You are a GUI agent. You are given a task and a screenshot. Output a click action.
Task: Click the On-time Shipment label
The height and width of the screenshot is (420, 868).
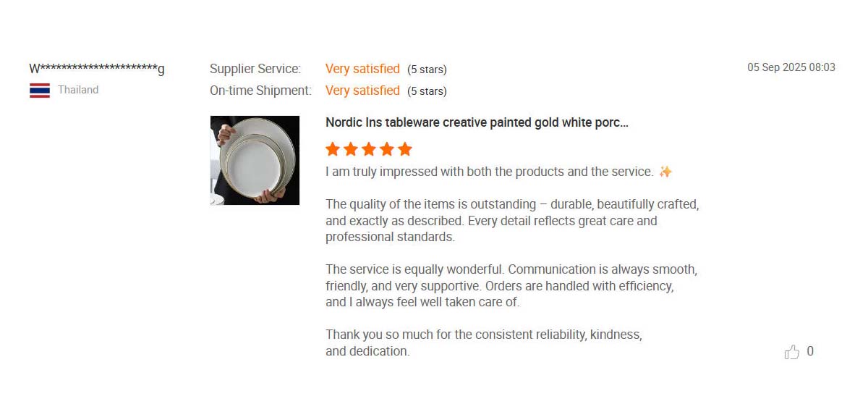[260, 91]
